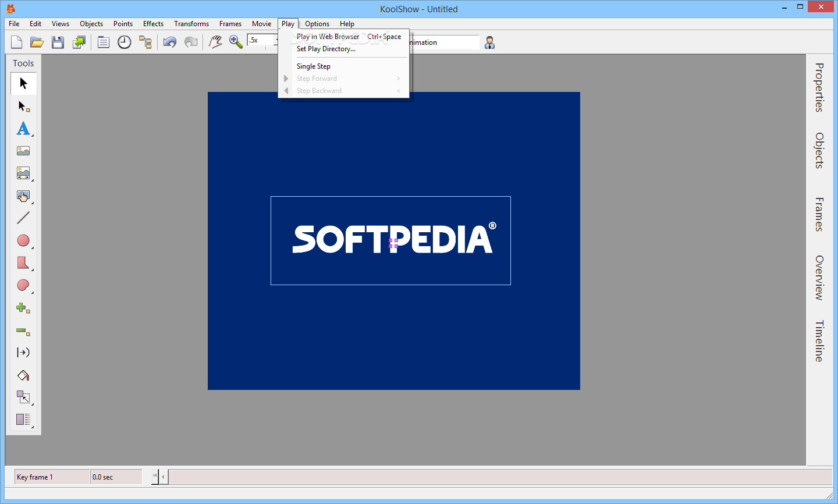Expand the Overview side panel

click(819, 278)
